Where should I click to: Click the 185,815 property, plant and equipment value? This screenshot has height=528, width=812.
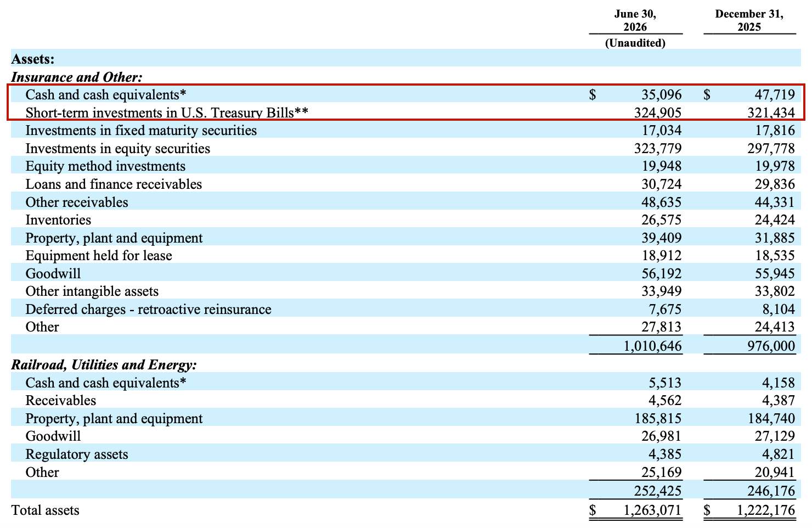tap(658, 419)
